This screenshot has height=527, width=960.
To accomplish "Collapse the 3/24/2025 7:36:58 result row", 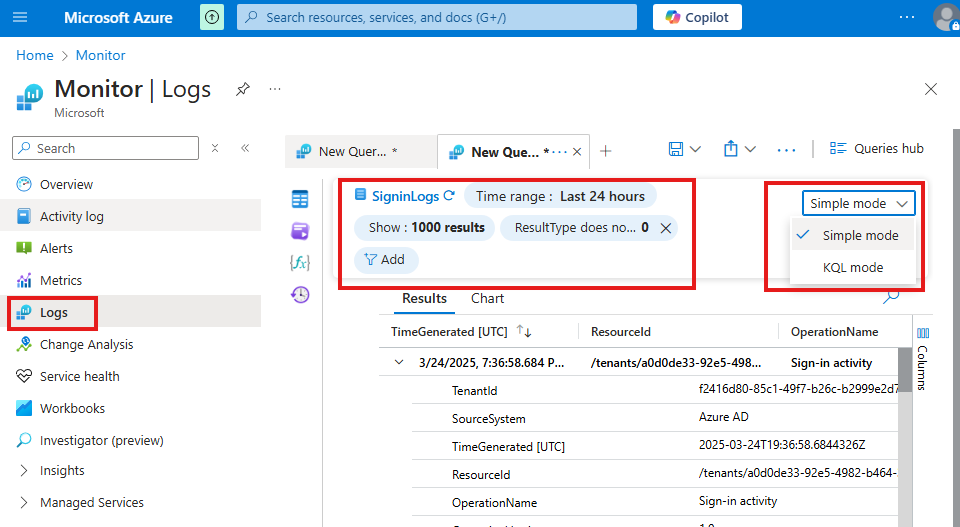I will [399, 362].
